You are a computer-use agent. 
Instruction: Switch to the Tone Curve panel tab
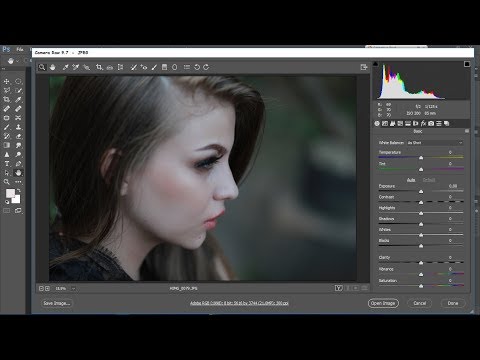click(385, 123)
